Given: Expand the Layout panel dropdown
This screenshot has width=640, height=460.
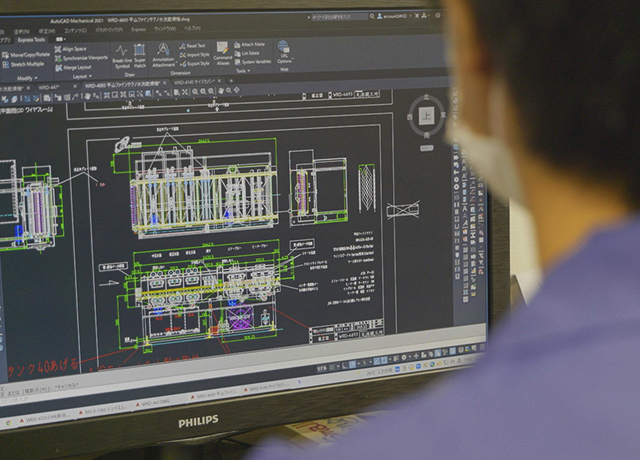Looking at the screenshot, I should tap(82, 77).
